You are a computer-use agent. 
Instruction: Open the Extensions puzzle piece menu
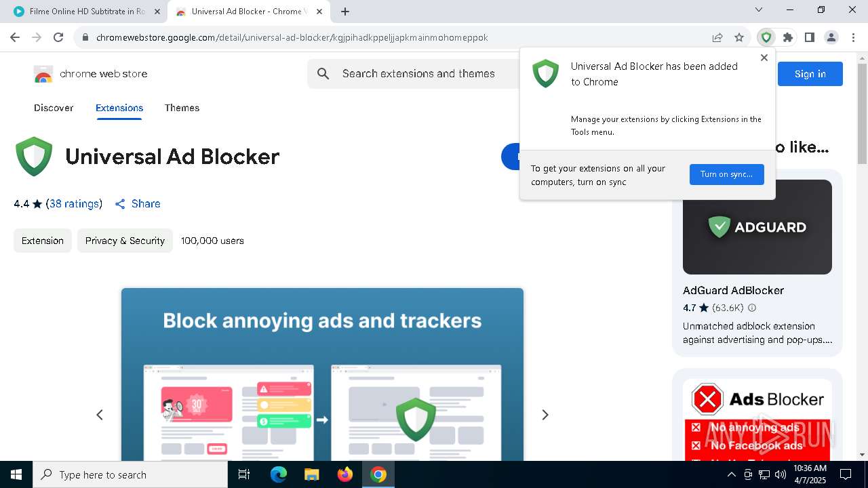pos(788,37)
